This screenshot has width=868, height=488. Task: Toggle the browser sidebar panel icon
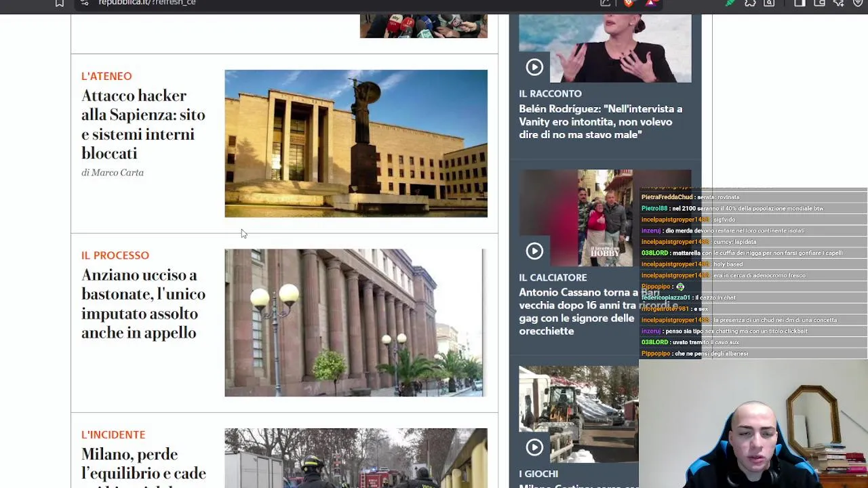[x=800, y=3]
